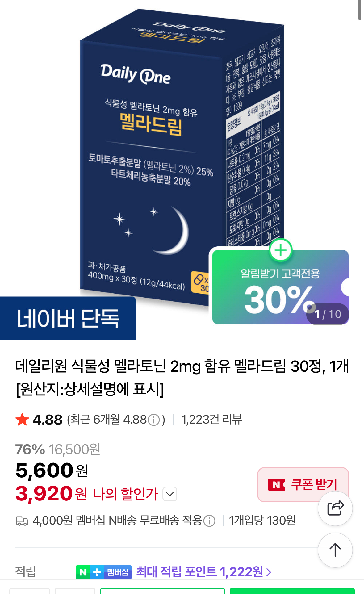Open the 최대 적립 포인트 1,222원 chevron
This screenshot has width=364, height=594.
tap(269, 572)
